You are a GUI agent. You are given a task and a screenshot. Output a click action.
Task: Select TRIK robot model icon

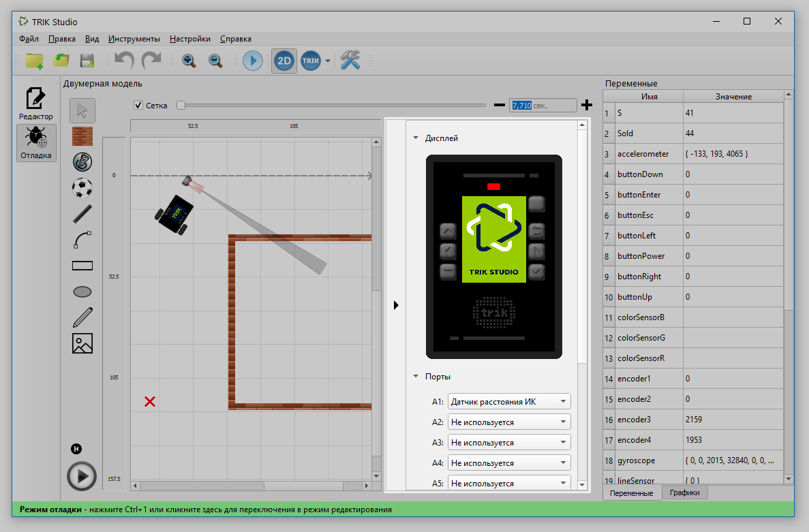pyautogui.click(x=311, y=61)
